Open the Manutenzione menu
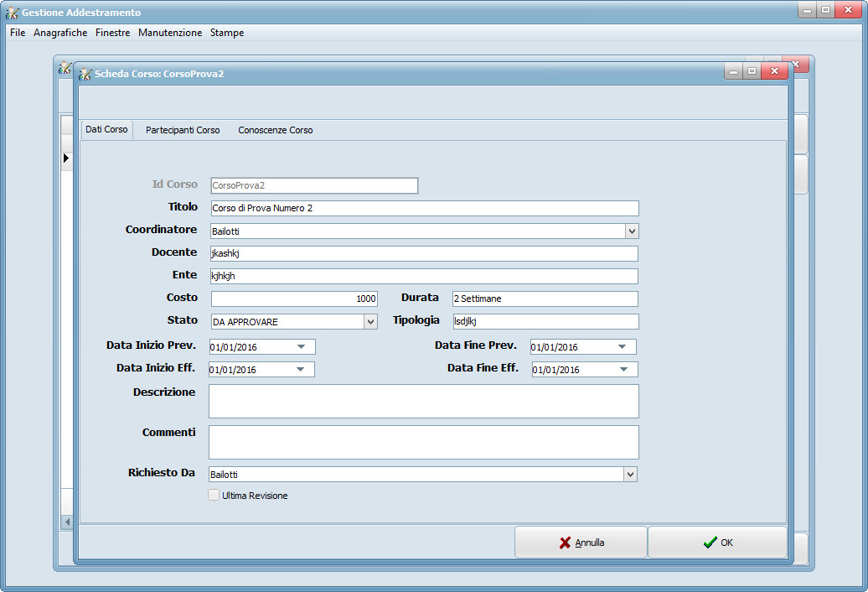The width and height of the screenshot is (868, 592). (170, 33)
